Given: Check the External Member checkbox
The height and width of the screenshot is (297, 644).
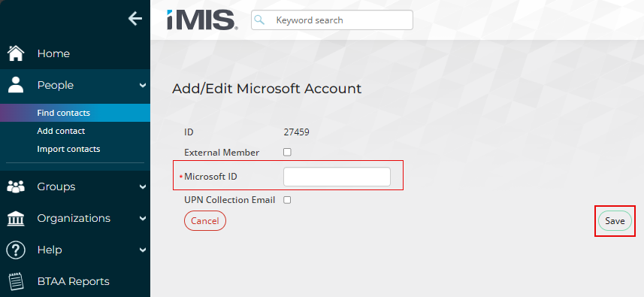Looking at the screenshot, I should pyautogui.click(x=287, y=153).
